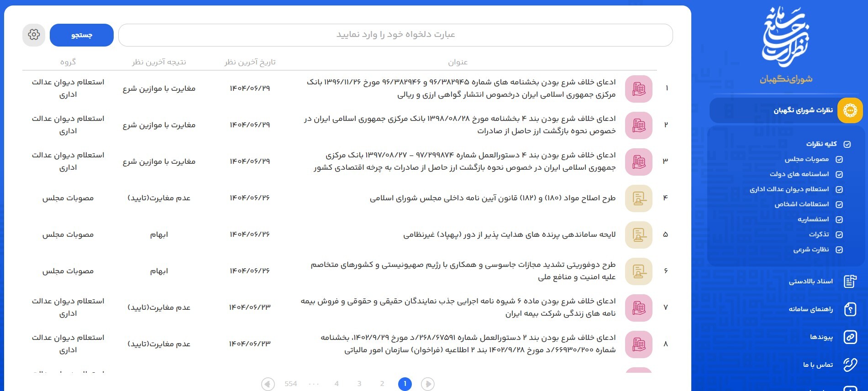
Task: Open the اسناد بالادستی menu item
Action: 811,282
